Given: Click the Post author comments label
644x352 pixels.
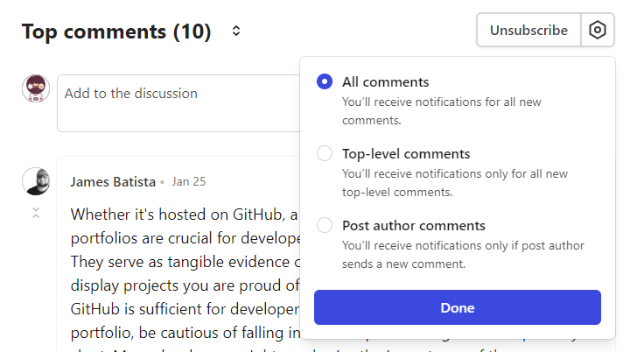Looking at the screenshot, I should point(414,225).
